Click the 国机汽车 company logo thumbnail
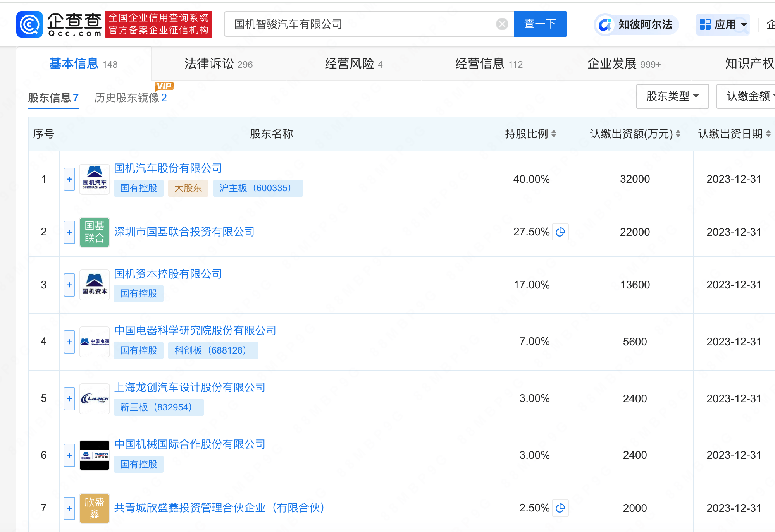 tap(95, 179)
